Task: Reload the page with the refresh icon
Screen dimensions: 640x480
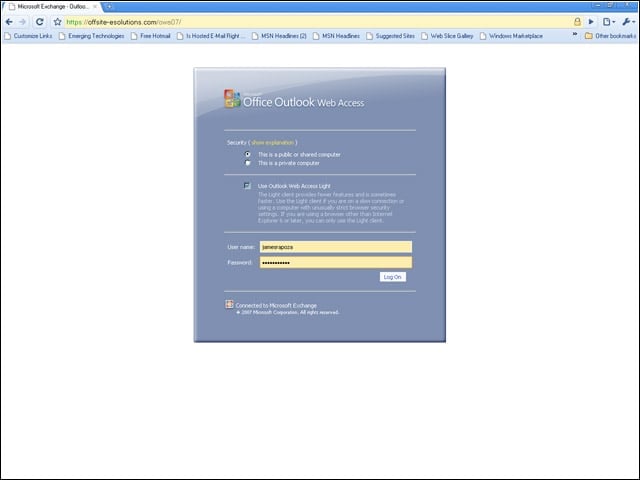Action: click(40, 22)
